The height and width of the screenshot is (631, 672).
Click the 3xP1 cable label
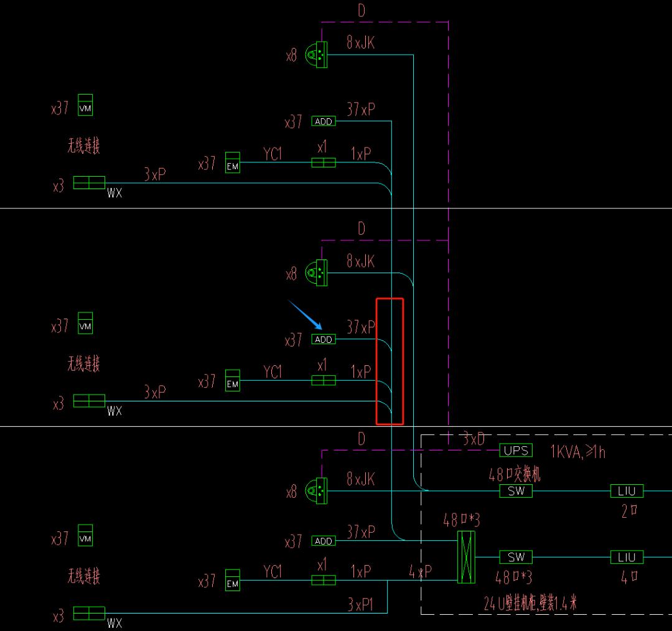[x=360, y=604]
